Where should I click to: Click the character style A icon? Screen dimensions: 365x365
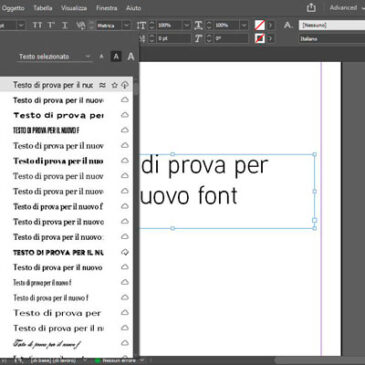point(287,25)
